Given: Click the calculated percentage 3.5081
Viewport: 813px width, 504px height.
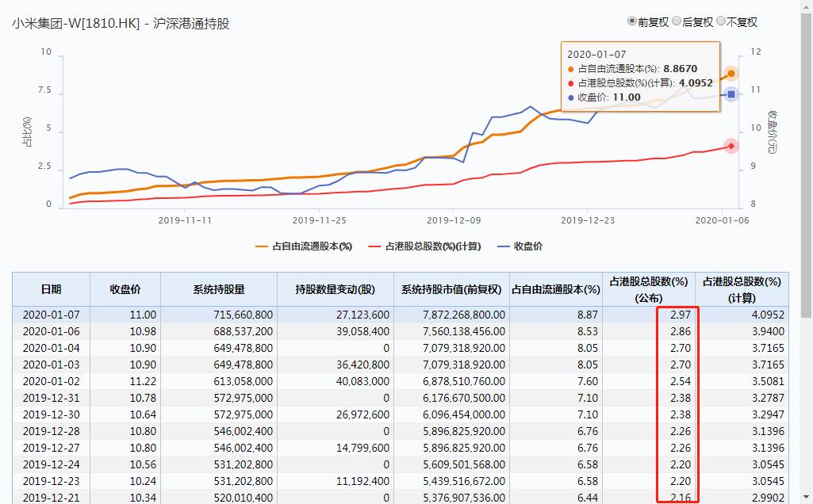Looking at the screenshot, I should coord(769,380).
